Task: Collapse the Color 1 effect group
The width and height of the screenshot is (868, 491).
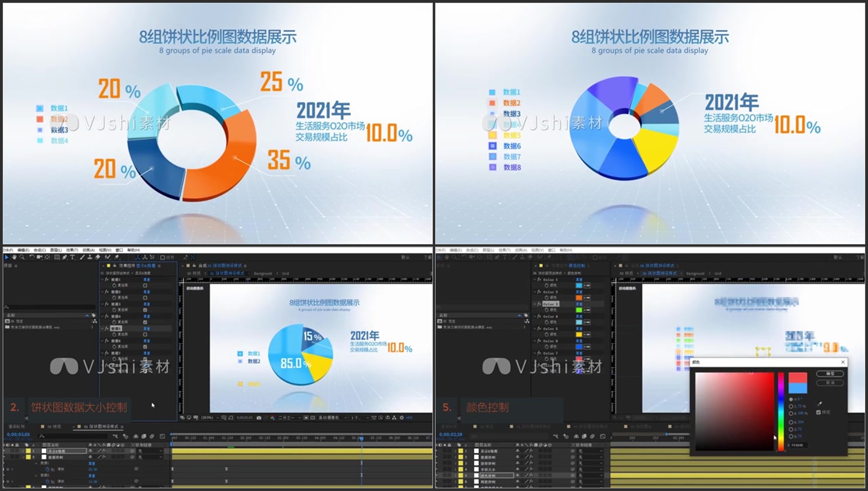Action: pyautogui.click(x=535, y=279)
